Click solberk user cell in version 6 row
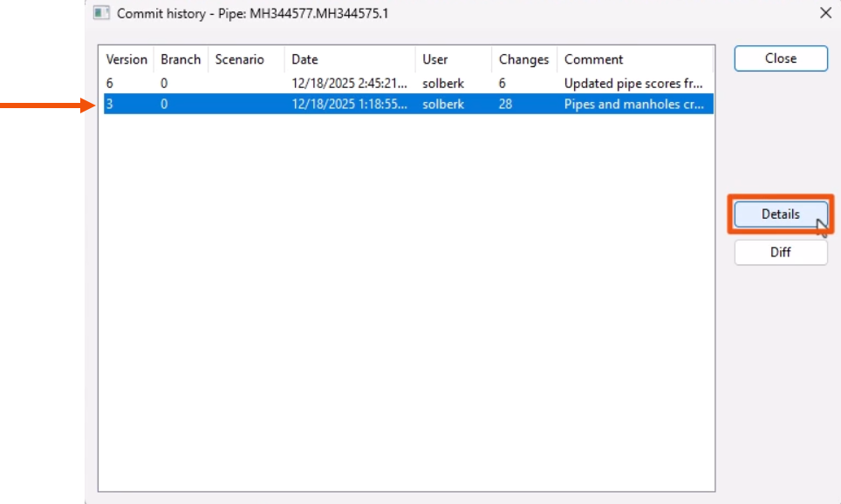Image resolution: width=841 pixels, height=504 pixels. point(444,83)
